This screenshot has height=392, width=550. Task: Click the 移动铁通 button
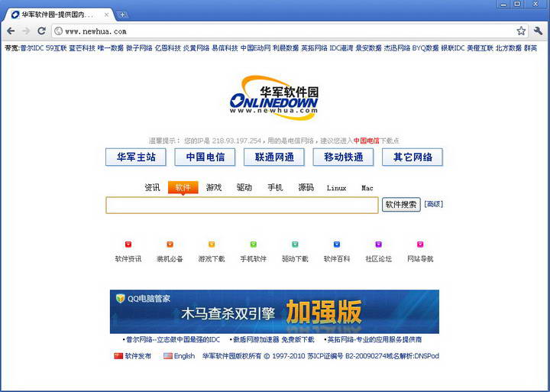click(x=343, y=157)
